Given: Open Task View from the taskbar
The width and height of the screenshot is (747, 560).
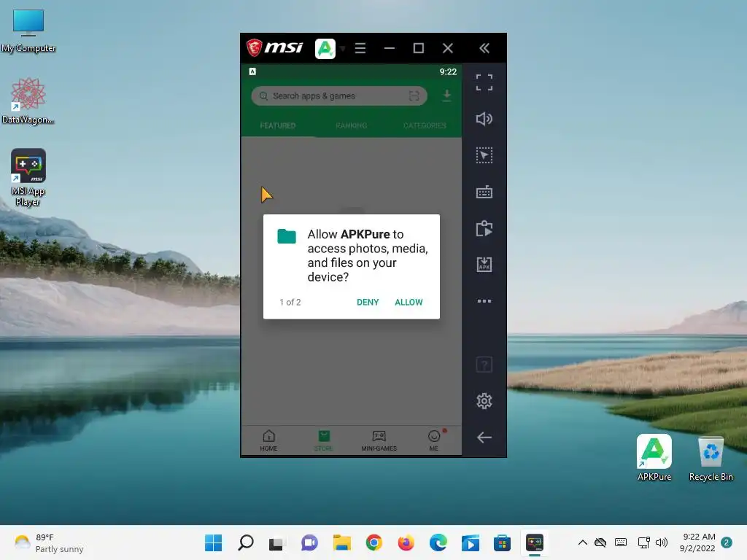Looking at the screenshot, I should pos(276,542).
